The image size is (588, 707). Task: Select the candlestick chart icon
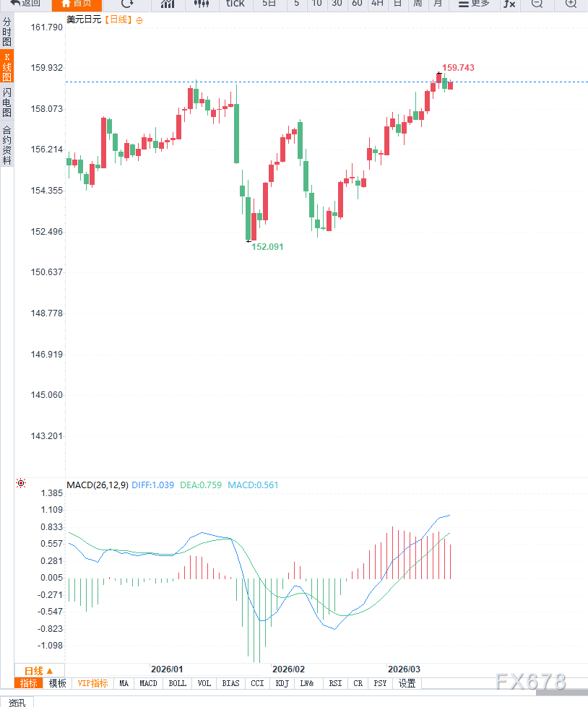pos(203,4)
